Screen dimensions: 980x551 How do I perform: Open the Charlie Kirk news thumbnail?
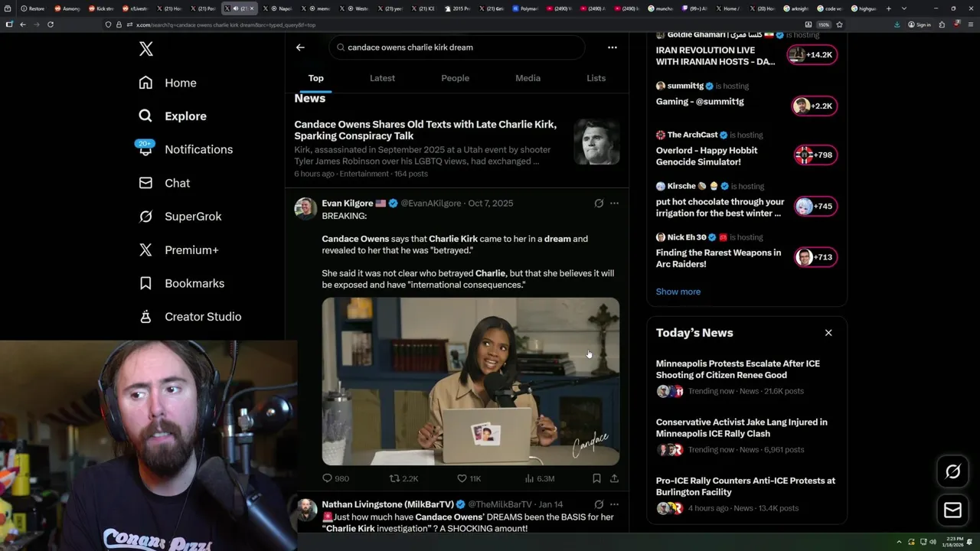[x=596, y=142]
